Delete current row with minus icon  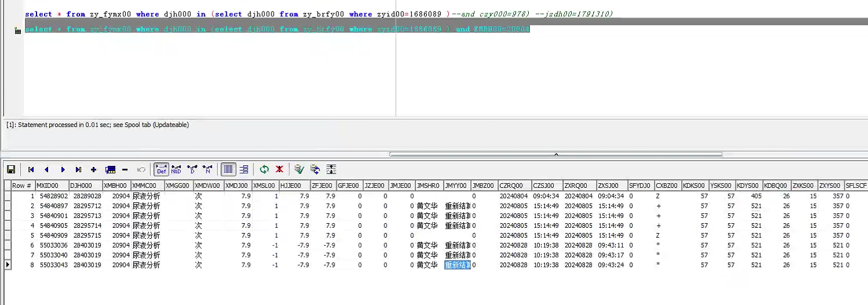[x=125, y=169]
